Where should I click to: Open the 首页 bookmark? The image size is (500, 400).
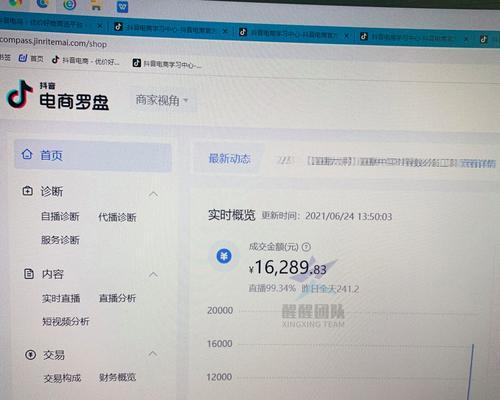click(x=31, y=58)
